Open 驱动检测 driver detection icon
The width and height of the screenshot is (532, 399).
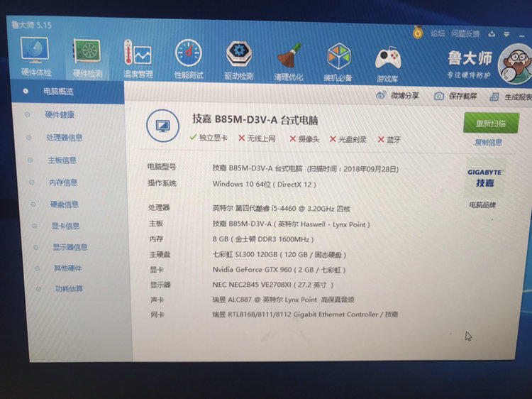[239, 54]
